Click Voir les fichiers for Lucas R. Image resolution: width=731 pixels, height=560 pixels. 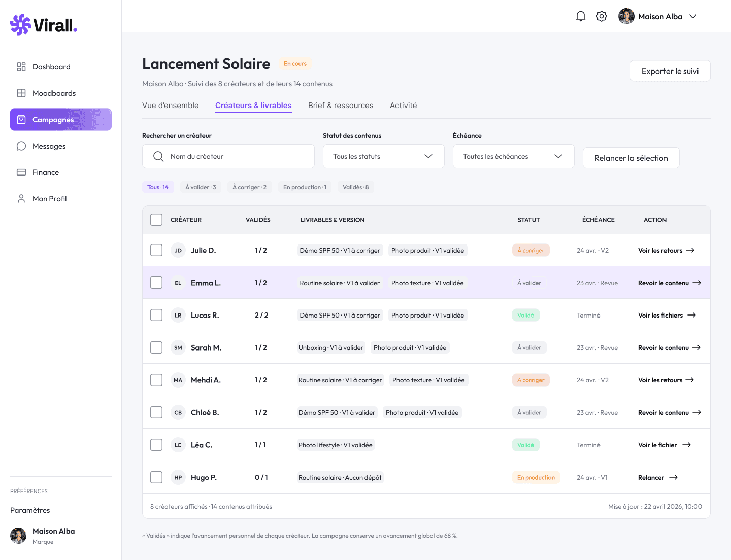point(667,315)
